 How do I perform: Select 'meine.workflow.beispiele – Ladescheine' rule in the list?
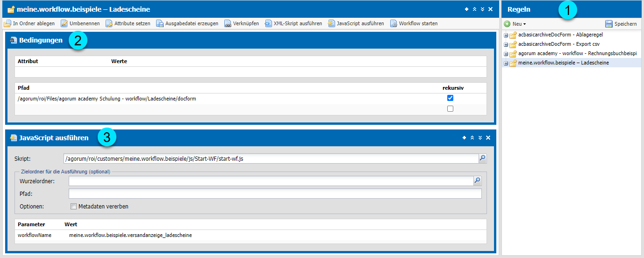pos(563,63)
